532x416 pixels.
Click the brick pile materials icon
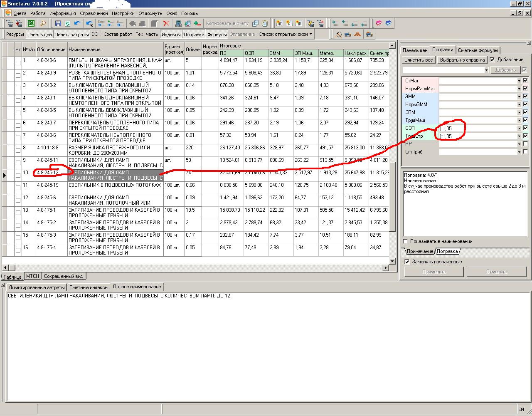pos(357,34)
